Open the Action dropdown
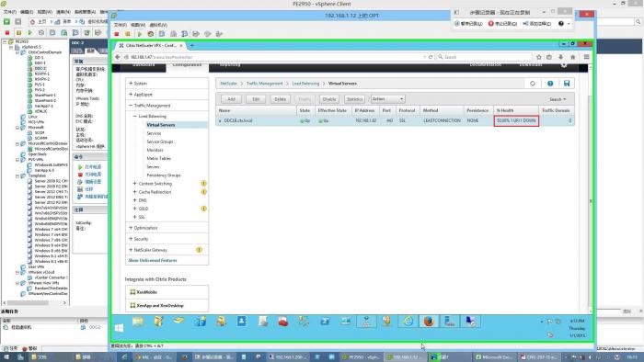The image size is (644, 362). 387,99
